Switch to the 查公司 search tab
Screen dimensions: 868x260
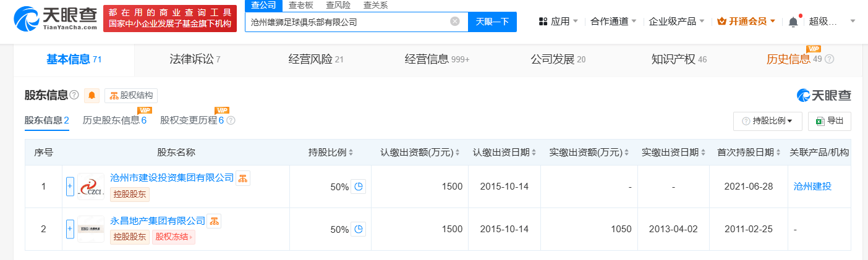[x=263, y=5]
